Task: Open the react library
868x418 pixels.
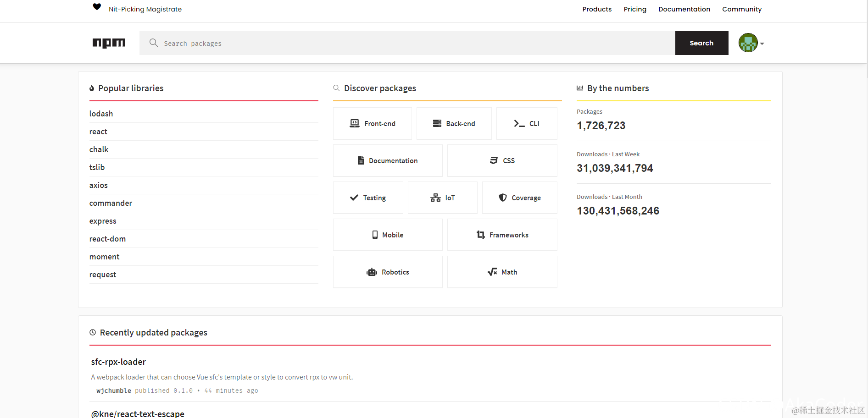Action: tap(98, 132)
